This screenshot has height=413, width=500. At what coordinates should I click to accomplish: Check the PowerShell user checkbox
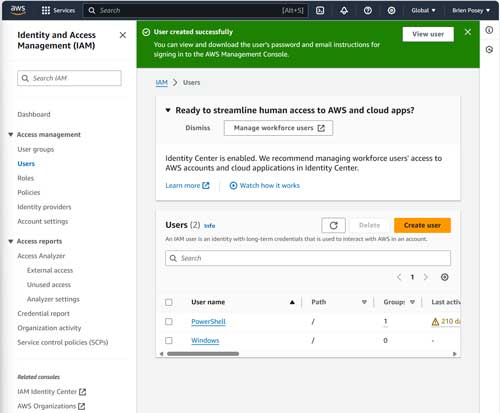169,322
